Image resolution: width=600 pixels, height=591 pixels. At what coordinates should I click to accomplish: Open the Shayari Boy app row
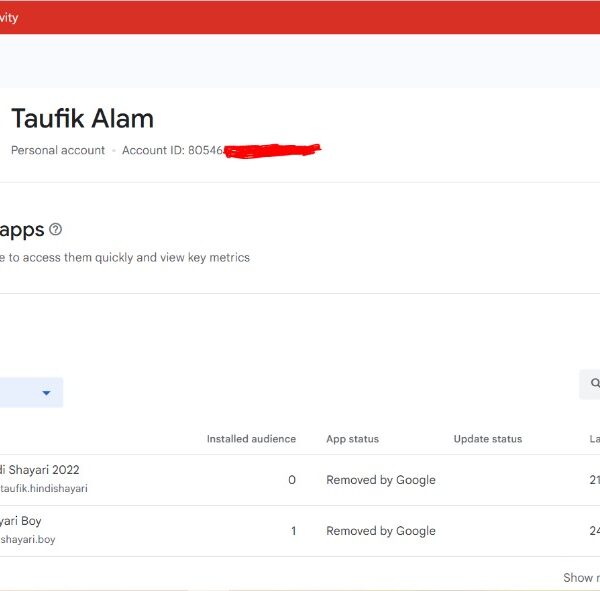21,521
